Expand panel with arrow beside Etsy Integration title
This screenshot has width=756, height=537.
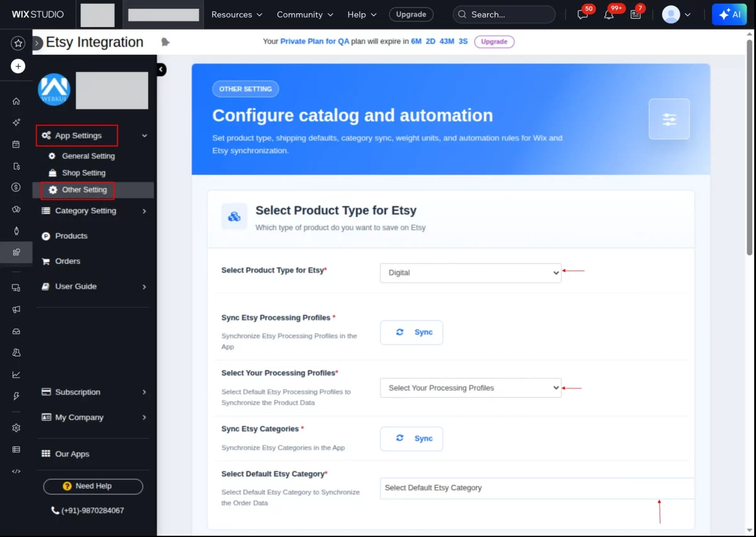[x=38, y=43]
